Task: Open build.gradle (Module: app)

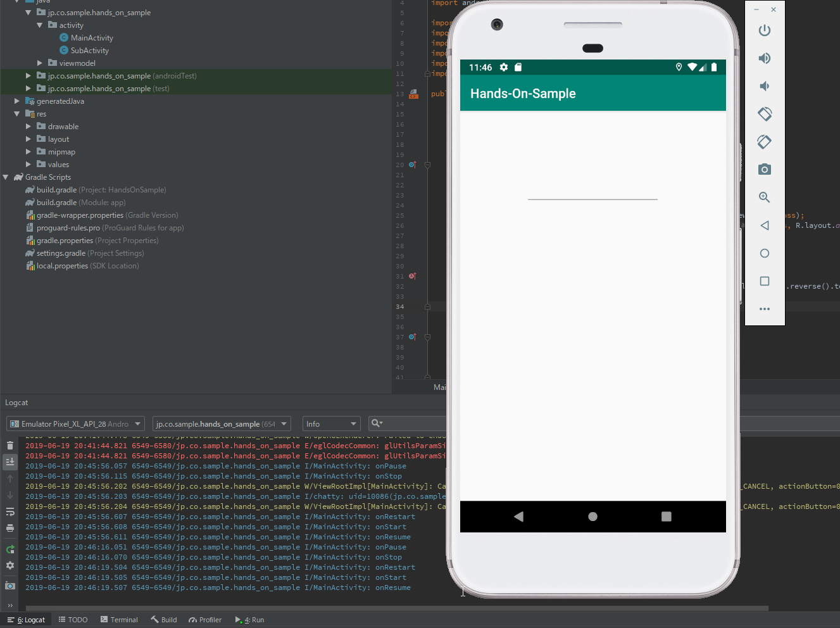Action: point(75,203)
